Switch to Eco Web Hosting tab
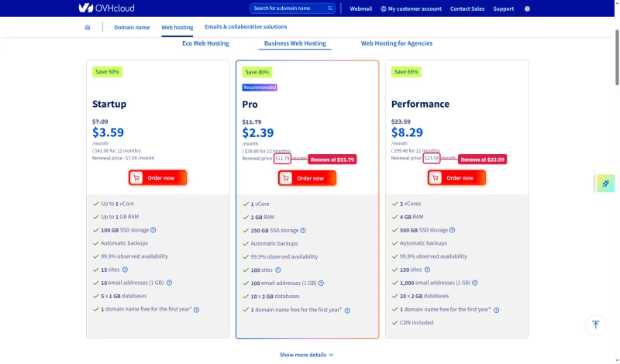The height and width of the screenshot is (364, 620). point(205,43)
